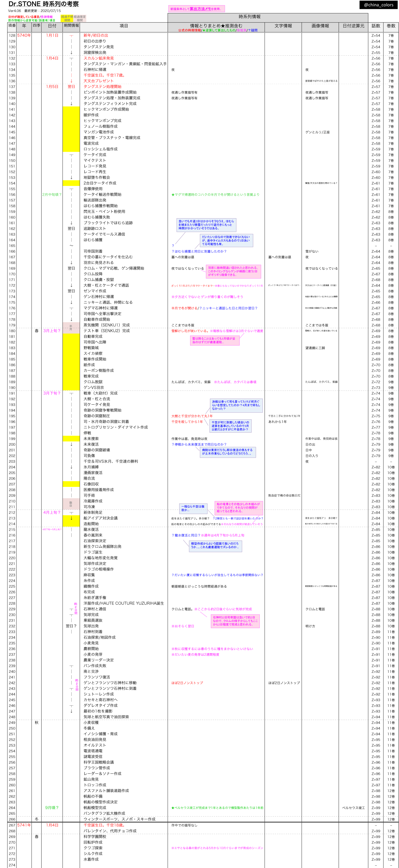Select the 2月中旬頃? date cell
Viewport: 399px width, 868px height.
pos(52,194)
